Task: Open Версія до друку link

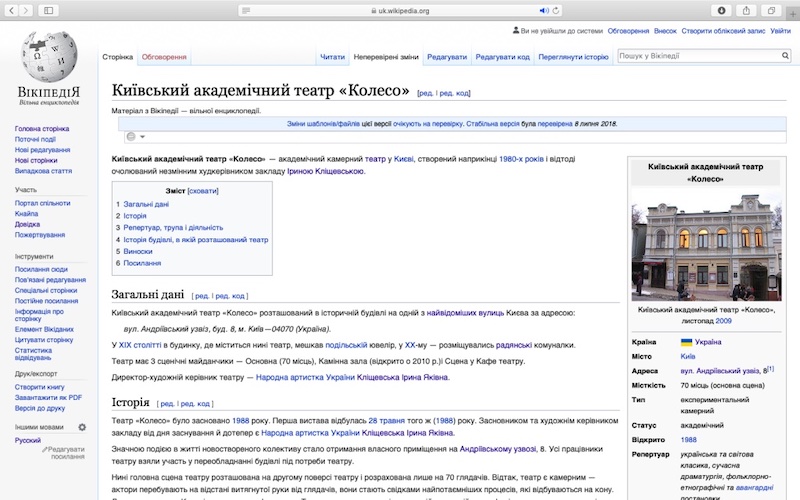Action: [x=40, y=408]
